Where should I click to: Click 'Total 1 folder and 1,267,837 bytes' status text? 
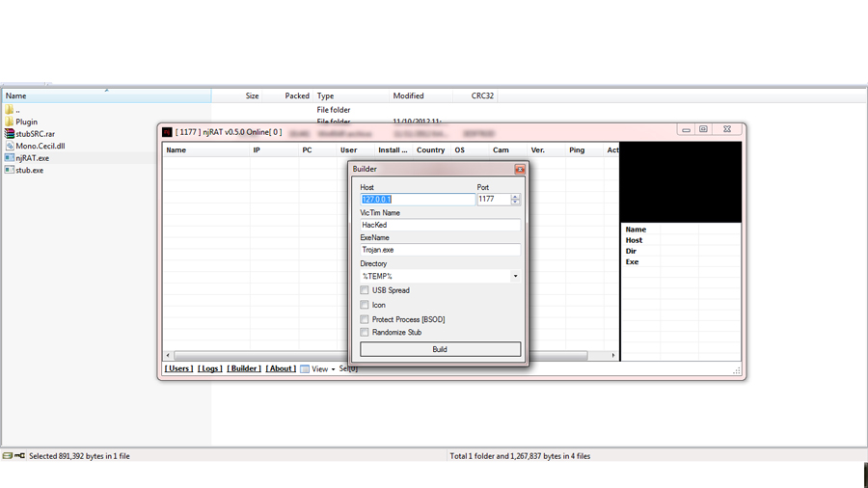520,456
